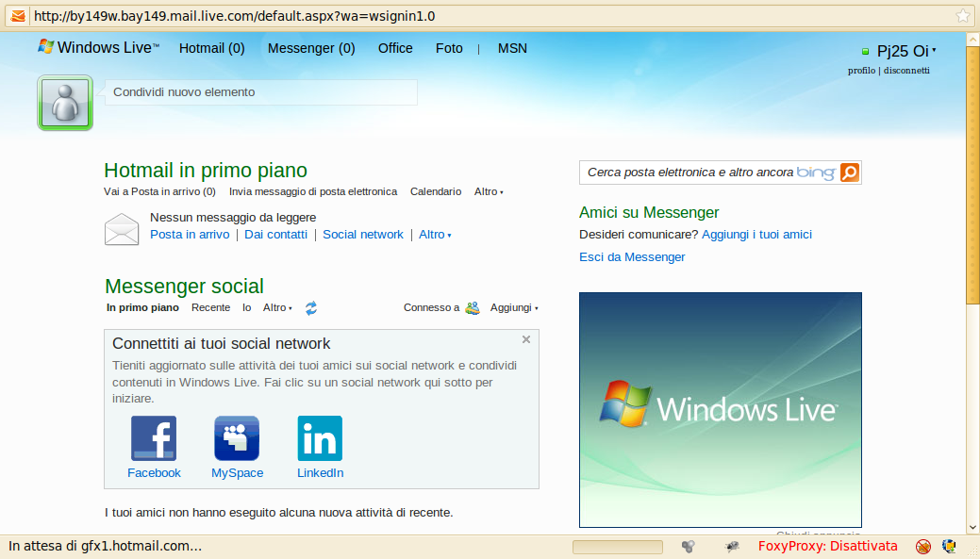Toggle FoxyProxy status in status bar

tap(827, 546)
